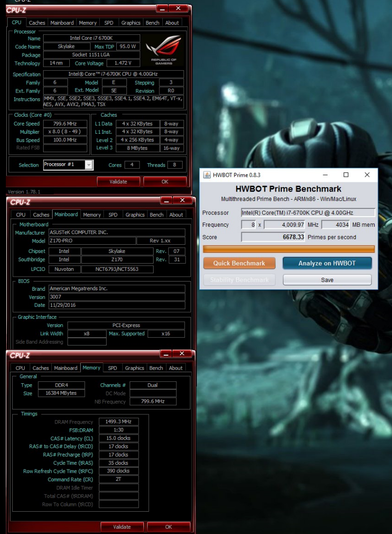The height and width of the screenshot is (534, 392).
Task: Close the top CPU-Z CPU window
Action: pyautogui.click(x=178, y=9)
